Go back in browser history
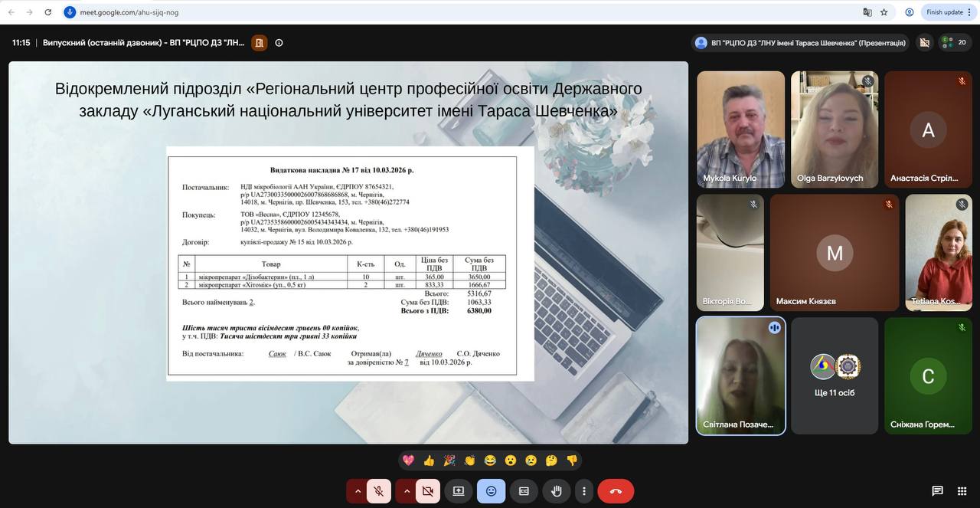Viewport: 980px width, 508px height. [x=11, y=12]
